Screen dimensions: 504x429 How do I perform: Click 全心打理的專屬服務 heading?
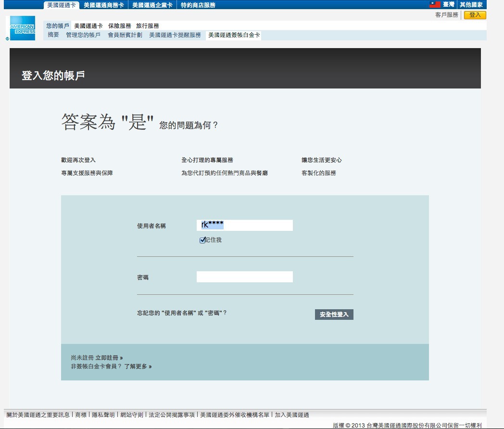click(207, 160)
